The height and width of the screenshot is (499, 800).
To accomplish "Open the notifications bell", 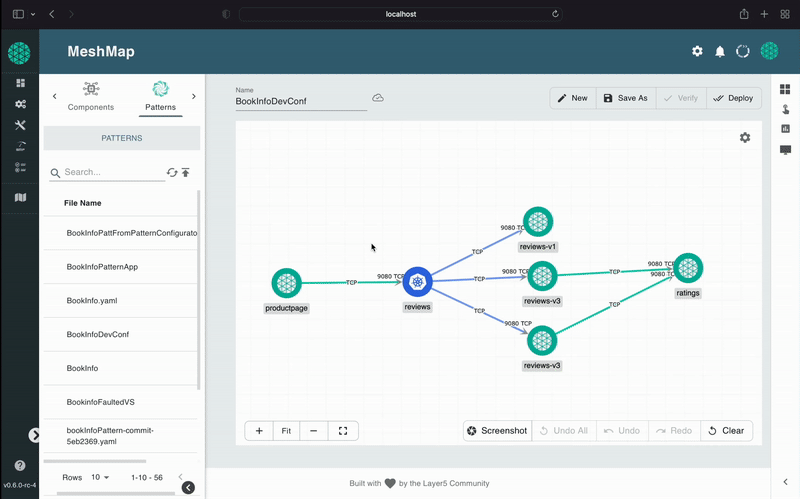I will 719,52.
